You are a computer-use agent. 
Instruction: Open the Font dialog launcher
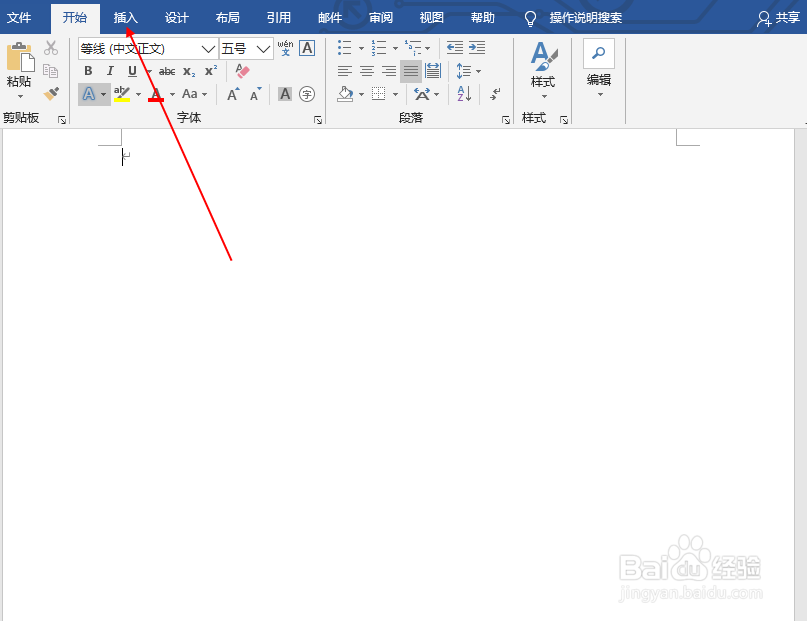318,120
